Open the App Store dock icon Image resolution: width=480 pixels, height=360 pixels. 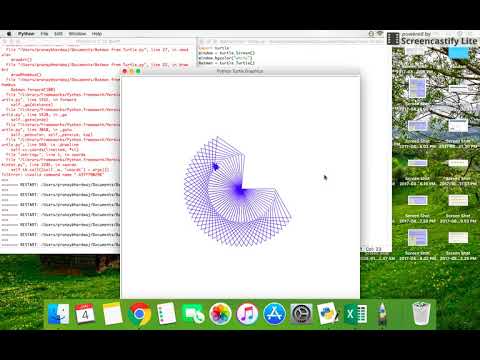coord(274,314)
